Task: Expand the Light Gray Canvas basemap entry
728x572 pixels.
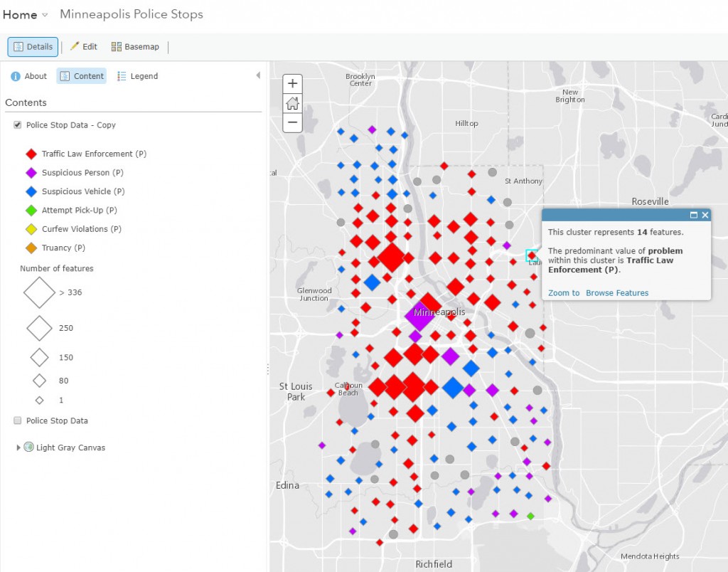Action: pyautogui.click(x=18, y=447)
